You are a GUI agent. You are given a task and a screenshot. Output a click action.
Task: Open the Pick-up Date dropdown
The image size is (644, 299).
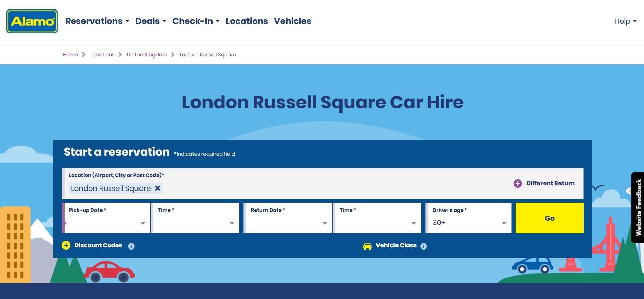(106, 218)
